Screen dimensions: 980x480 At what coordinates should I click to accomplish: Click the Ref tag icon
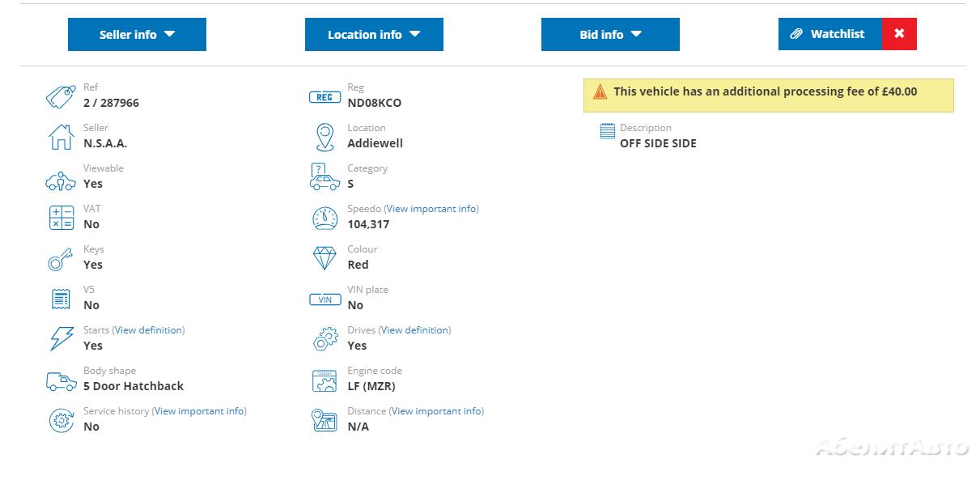pos(61,96)
